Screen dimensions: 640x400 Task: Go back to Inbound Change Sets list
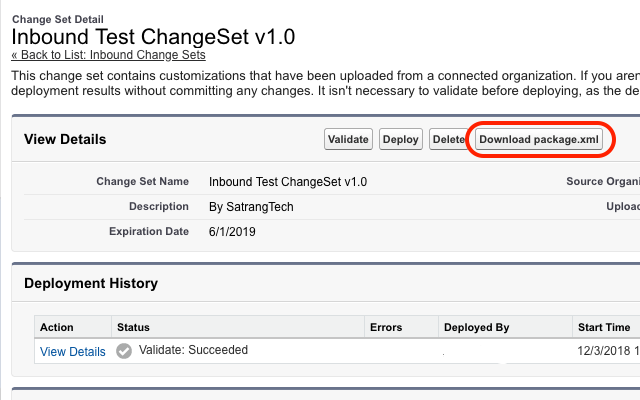click(108, 54)
